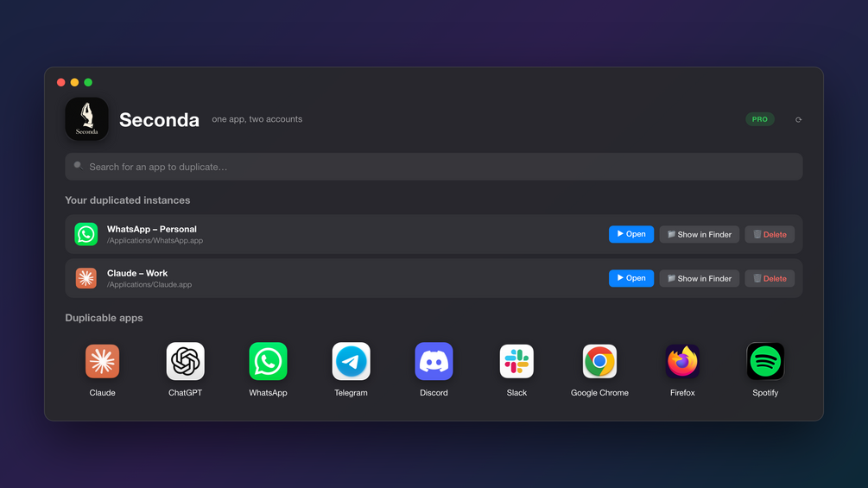Viewport: 868px width, 488px height.
Task: Click the refresh icon next to PRO
Action: point(798,119)
